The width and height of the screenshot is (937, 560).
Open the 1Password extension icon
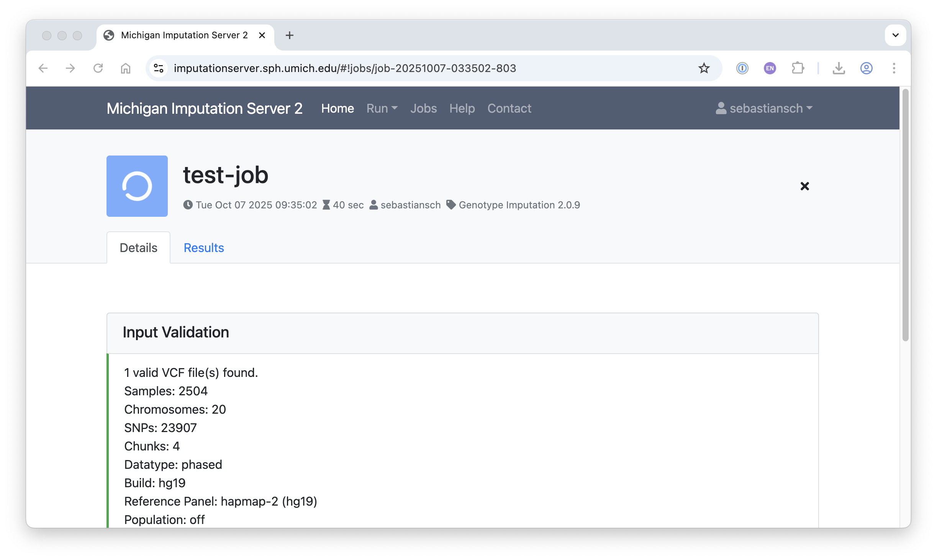pyautogui.click(x=742, y=68)
